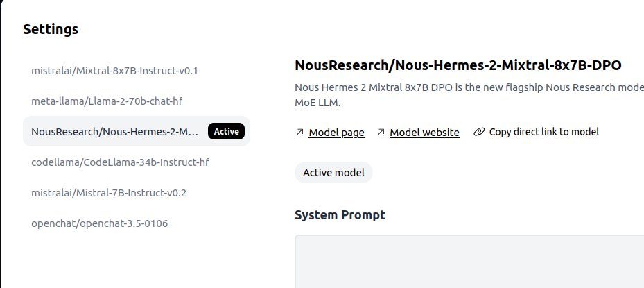Select openchat/openchat-3.5-0106 model
This screenshot has width=644, height=288.
pos(137,223)
